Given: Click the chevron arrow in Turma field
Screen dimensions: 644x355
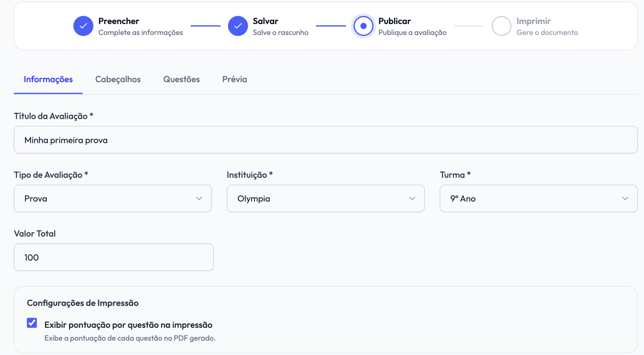Looking at the screenshot, I should click(x=625, y=198).
